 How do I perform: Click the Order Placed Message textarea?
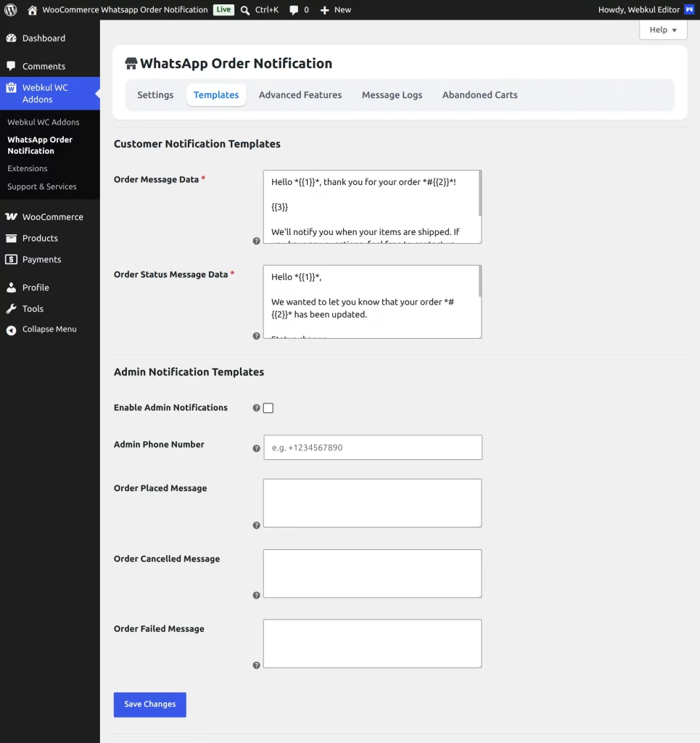(x=372, y=503)
